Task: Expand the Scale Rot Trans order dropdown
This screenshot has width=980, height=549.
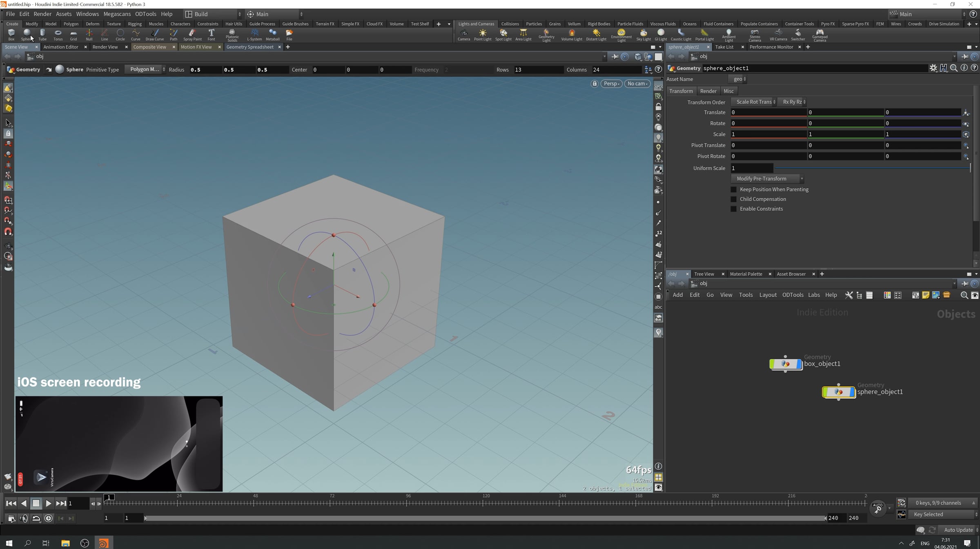Action: click(754, 102)
